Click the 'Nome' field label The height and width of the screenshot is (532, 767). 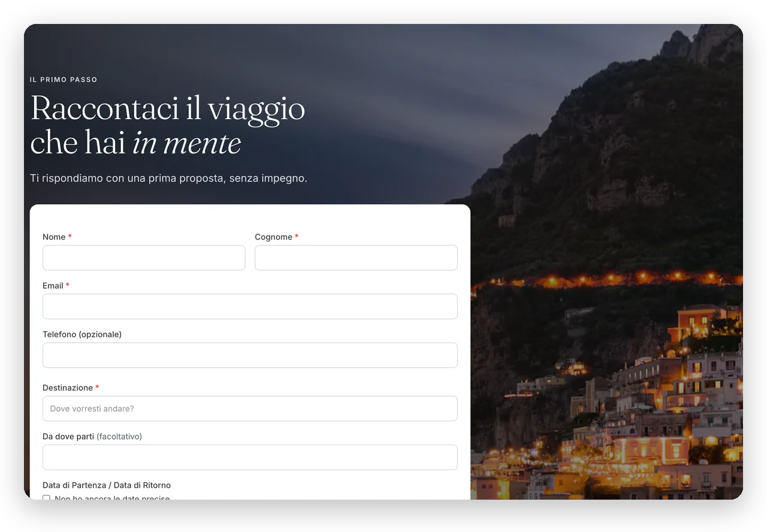[x=54, y=237]
